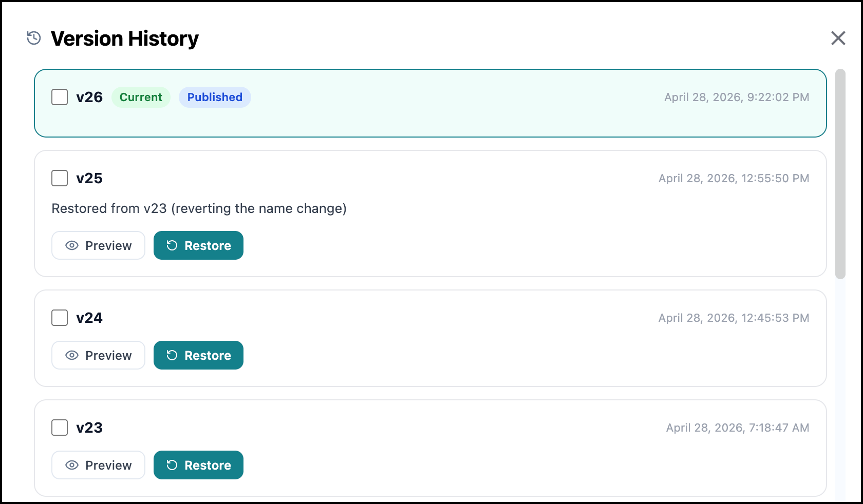Viewport: 863px width, 504px height.
Task: Close the Version History dialog
Action: [x=838, y=38]
